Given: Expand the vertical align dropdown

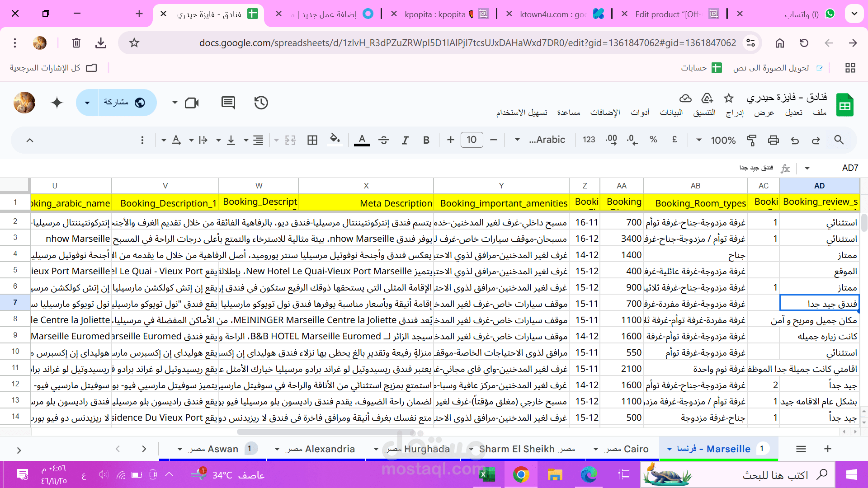Looking at the screenshot, I should point(218,140).
